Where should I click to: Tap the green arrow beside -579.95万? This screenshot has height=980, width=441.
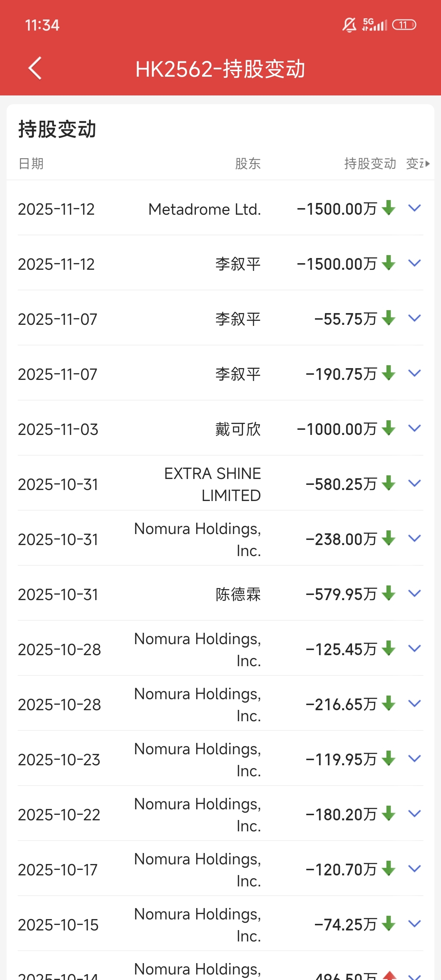pos(388,593)
